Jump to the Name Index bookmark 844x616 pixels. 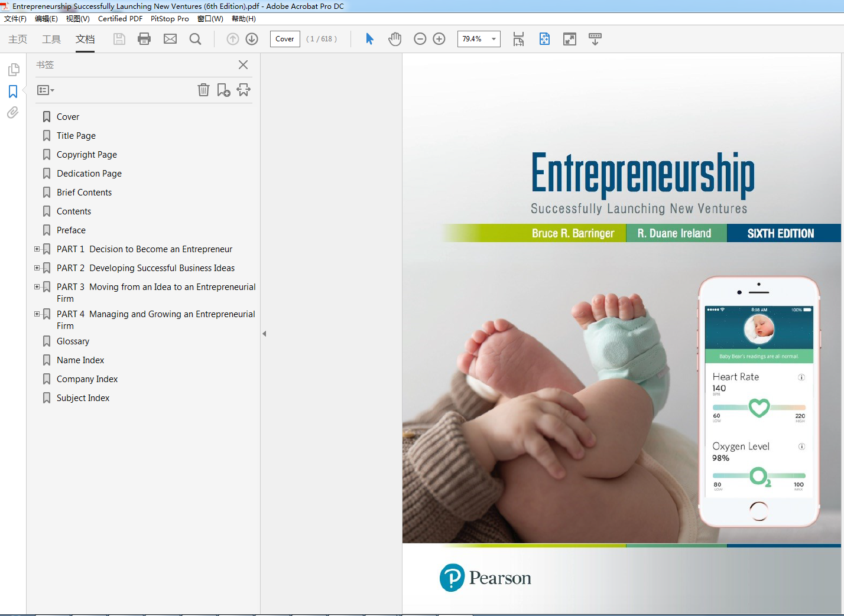click(x=80, y=360)
